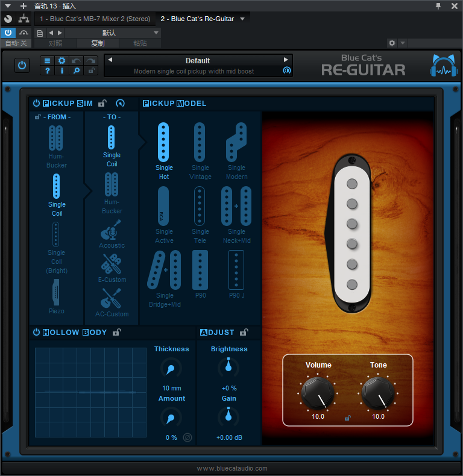Toggle Pickup Sim lock
This screenshot has width=463, height=476.
point(102,103)
